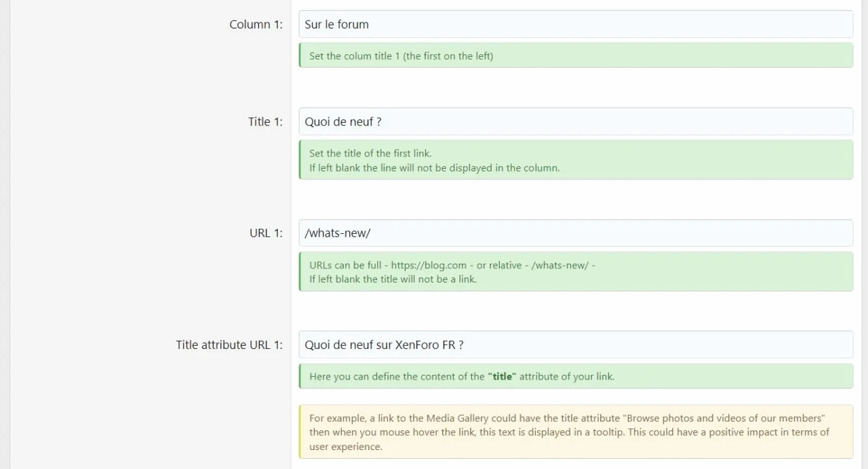
Task: Click the "title will not be a link" line
Action: point(393,279)
